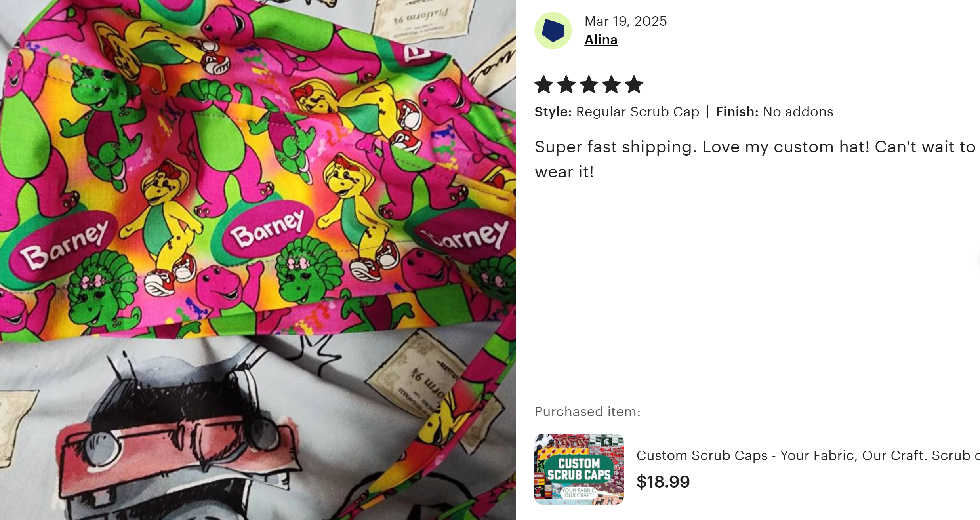Viewport: 980px width, 520px height.
Task: Open the Alina reviewer profile link
Action: [x=601, y=40]
